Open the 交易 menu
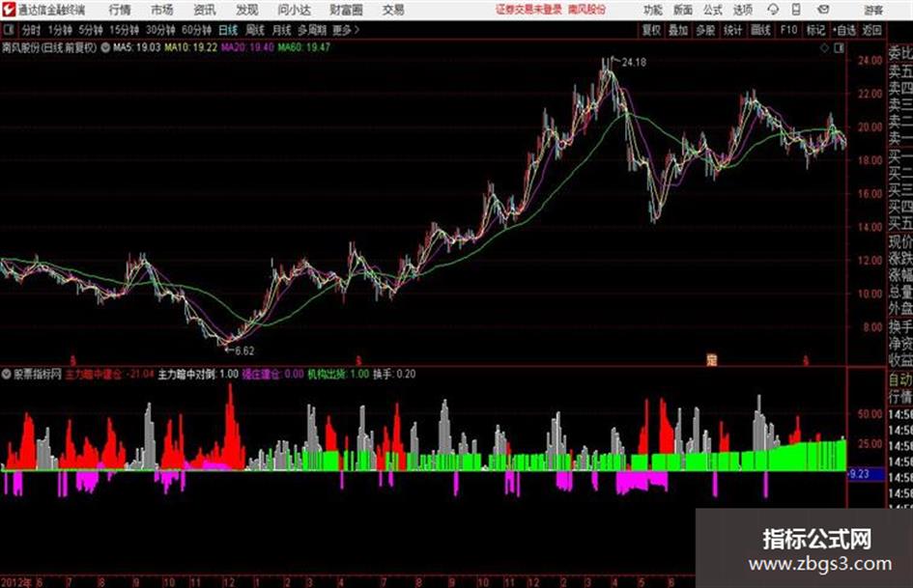 tap(393, 10)
